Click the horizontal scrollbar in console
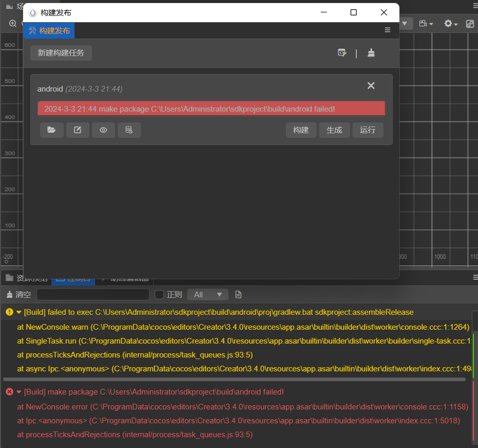 tap(234, 380)
